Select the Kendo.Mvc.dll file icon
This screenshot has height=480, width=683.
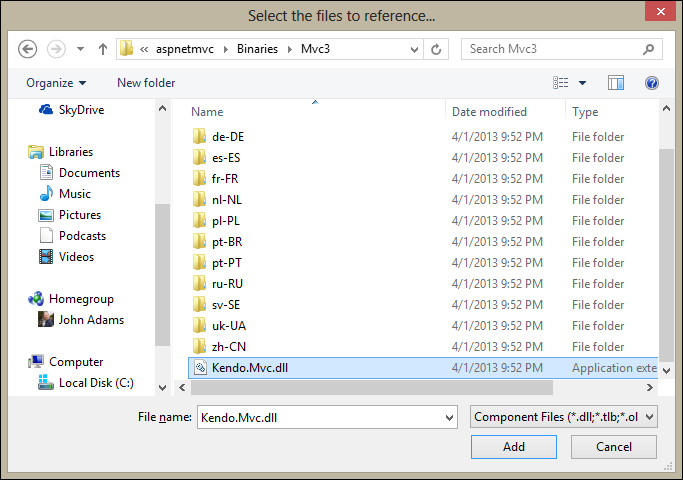pos(200,368)
